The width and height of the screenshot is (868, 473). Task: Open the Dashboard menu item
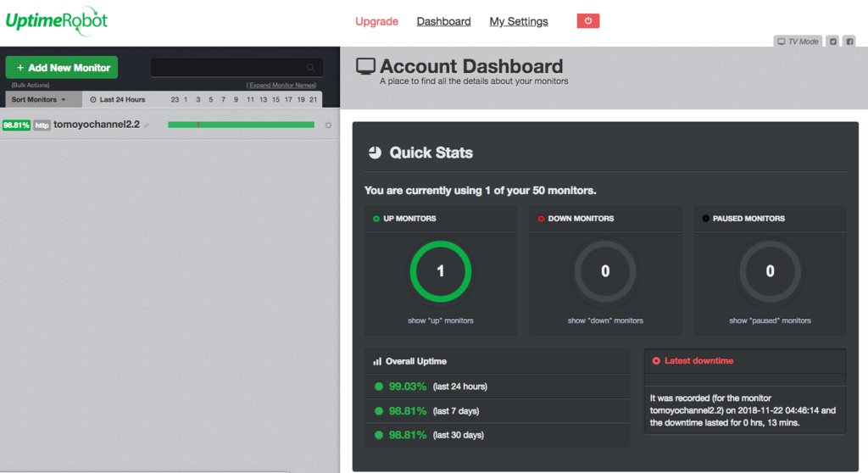(443, 21)
